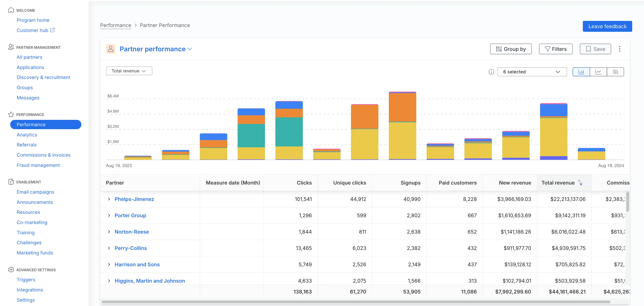Hide the chart using the eye-off icon
Image resolution: width=644 pixels, height=306 pixels.
[615, 72]
